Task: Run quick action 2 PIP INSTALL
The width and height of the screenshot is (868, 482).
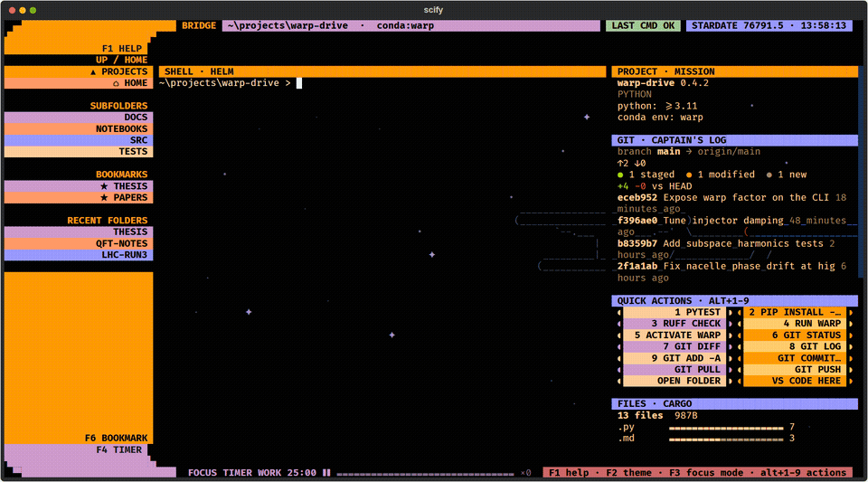Action: [x=795, y=312]
